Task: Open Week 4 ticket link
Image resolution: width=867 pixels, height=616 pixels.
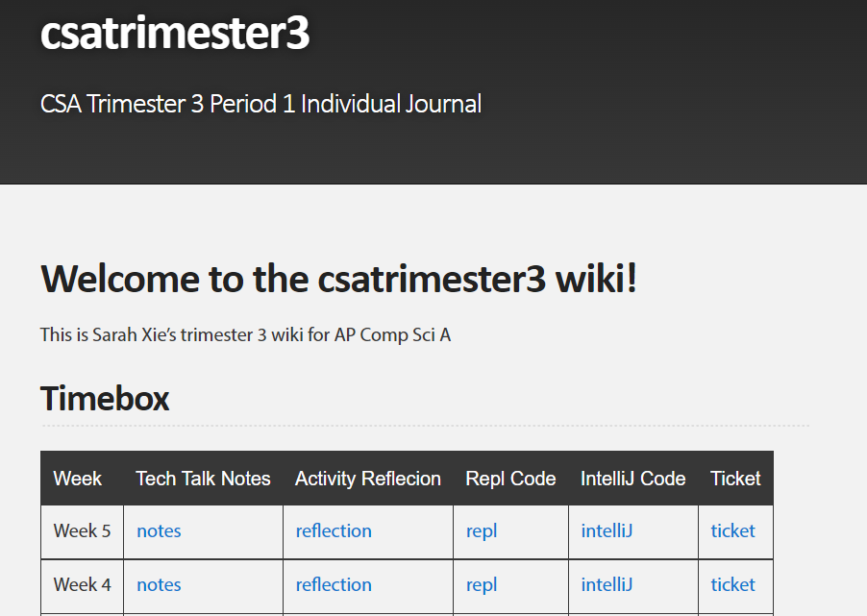Action: point(732,585)
